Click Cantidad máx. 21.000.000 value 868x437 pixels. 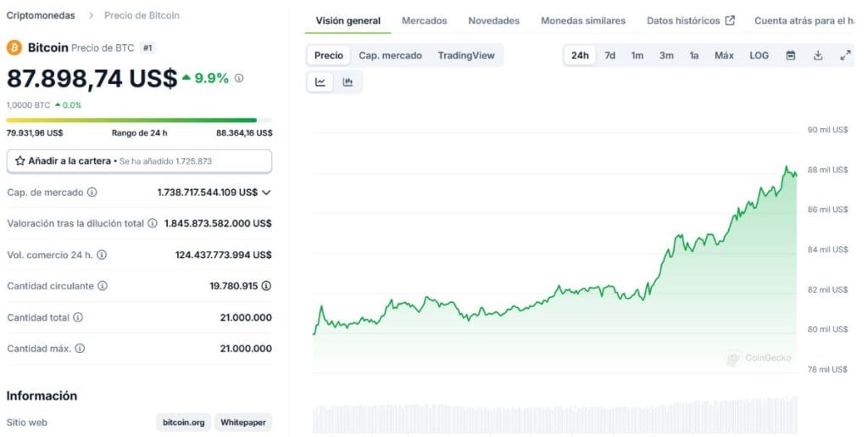point(246,349)
